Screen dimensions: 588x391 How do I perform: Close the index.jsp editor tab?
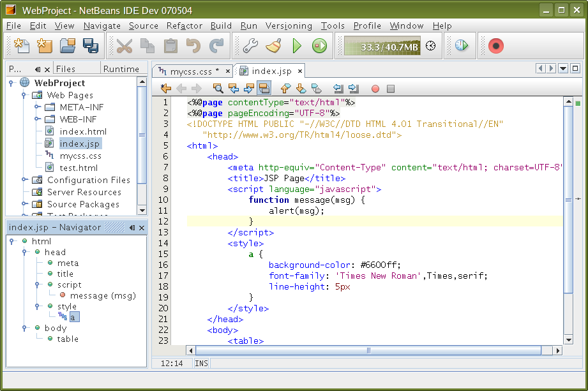pyautogui.click(x=300, y=71)
